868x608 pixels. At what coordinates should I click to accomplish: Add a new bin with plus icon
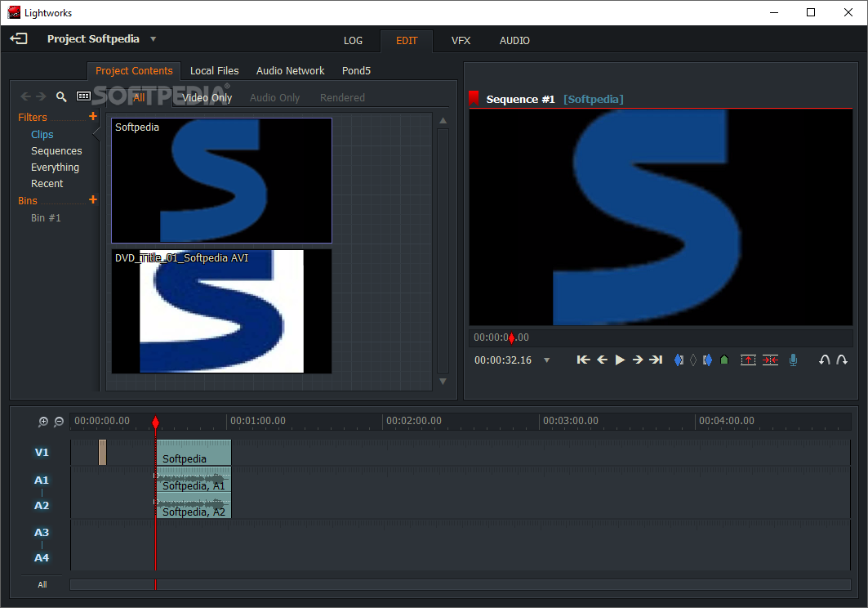(x=93, y=199)
